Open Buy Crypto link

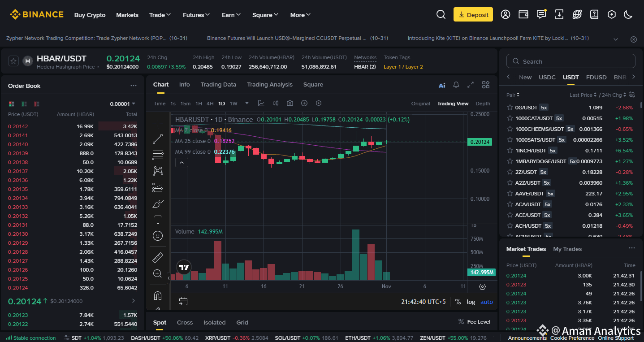[90, 15]
